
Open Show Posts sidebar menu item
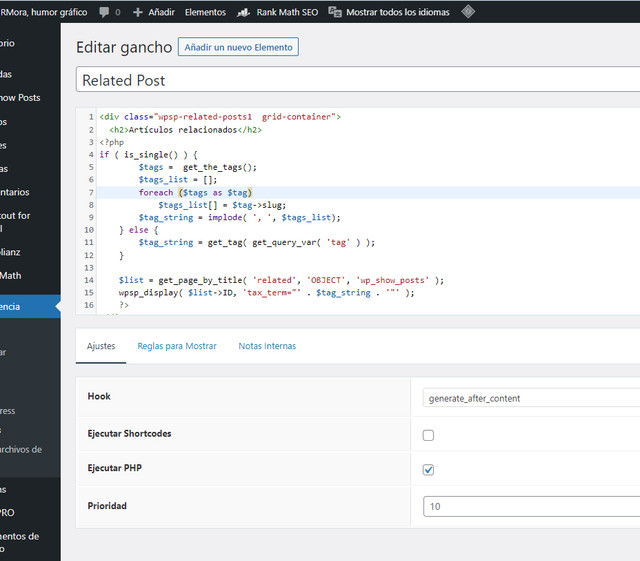20,98
